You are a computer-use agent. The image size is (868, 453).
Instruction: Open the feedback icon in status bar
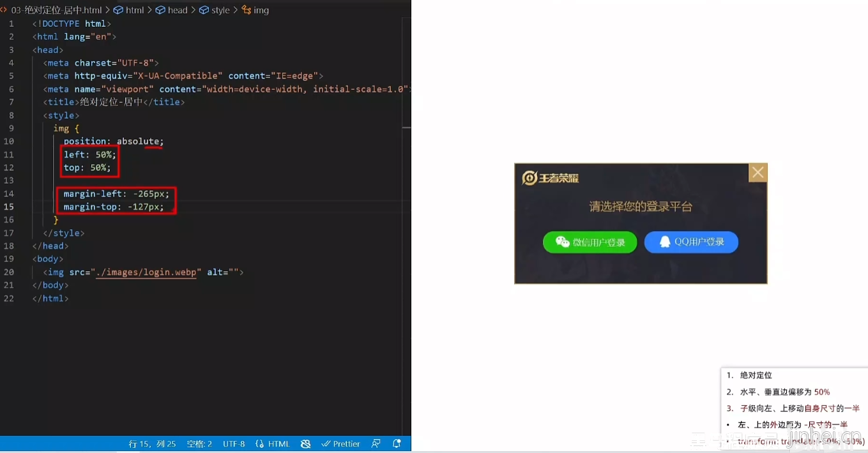click(376, 443)
